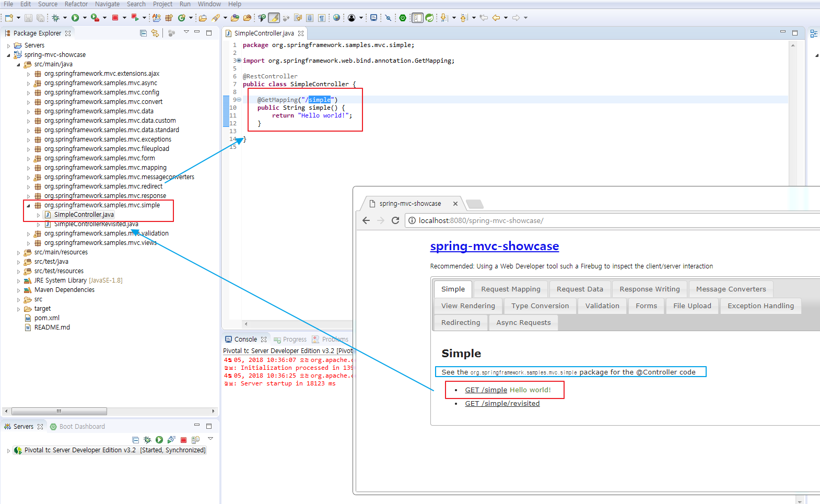Click the Last Edit Location icon
This screenshot has width=820, height=504.
tap(484, 18)
